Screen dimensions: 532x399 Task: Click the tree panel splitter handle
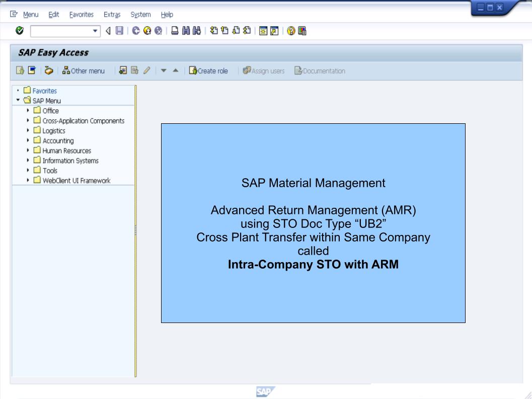pos(135,231)
